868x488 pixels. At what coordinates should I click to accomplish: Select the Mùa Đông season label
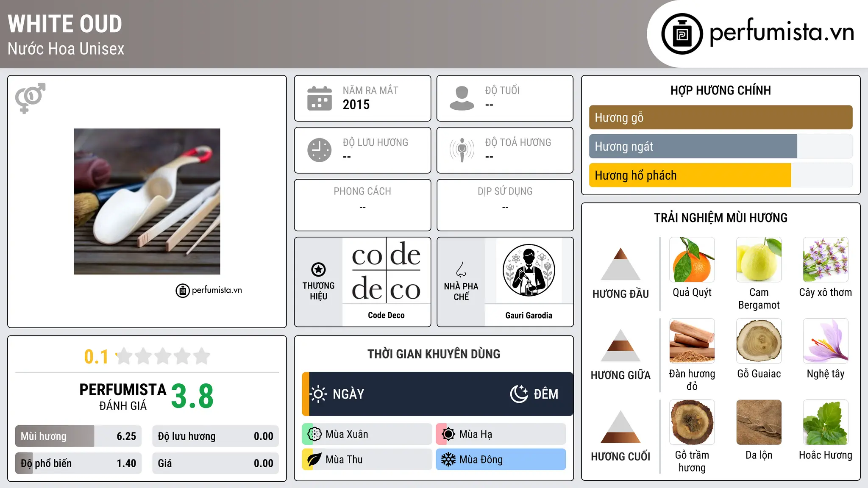[x=481, y=460]
